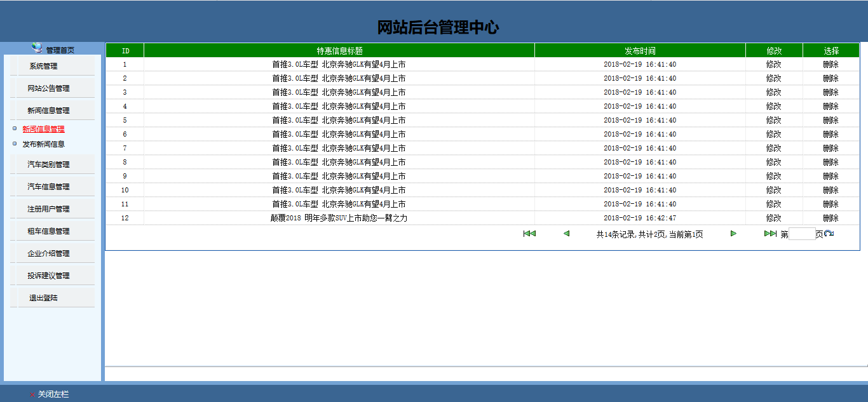The image size is (868, 402).
Task: Click 修改 for row ID 8
Action: [773, 162]
